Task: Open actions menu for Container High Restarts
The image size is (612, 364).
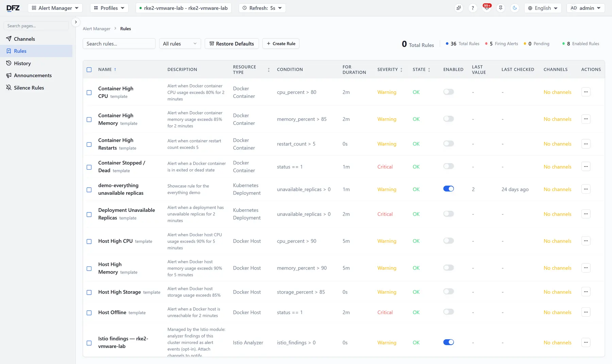Action: [x=585, y=144]
